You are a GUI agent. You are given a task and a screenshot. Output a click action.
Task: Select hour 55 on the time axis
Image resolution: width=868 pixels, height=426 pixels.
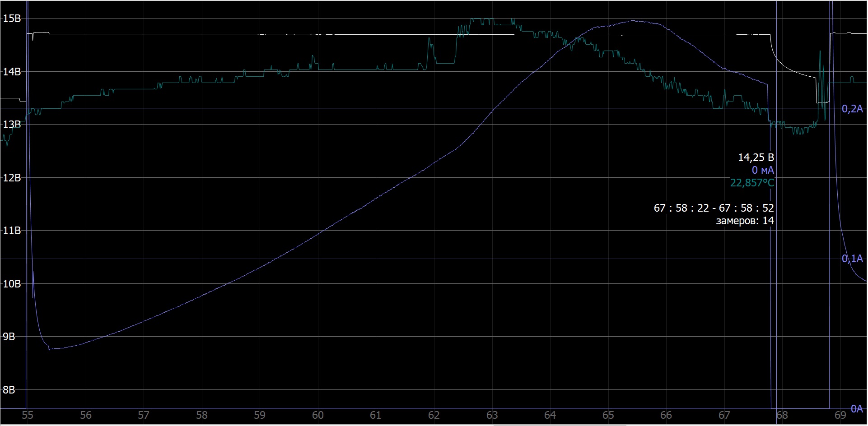(x=28, y=415)
